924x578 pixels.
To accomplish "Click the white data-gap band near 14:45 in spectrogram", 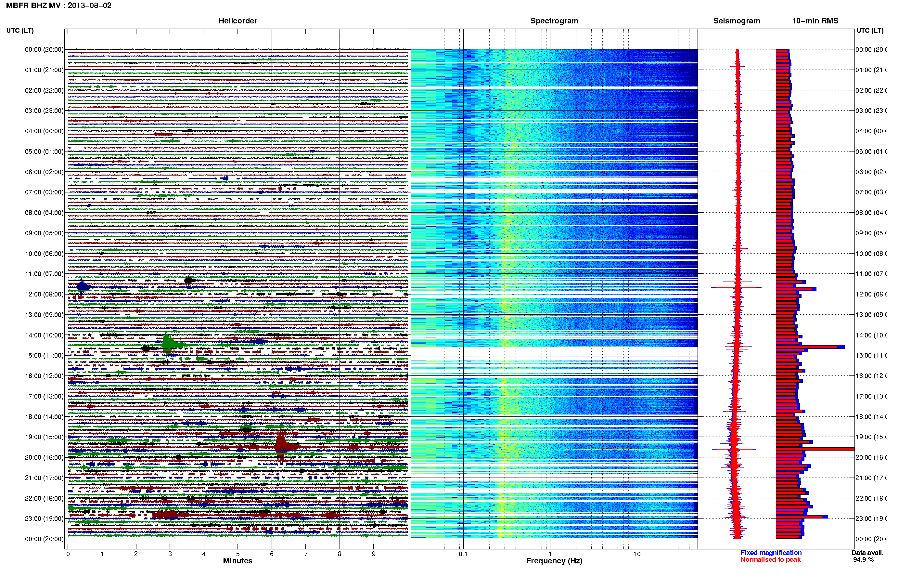I will [x=554, y=351].
